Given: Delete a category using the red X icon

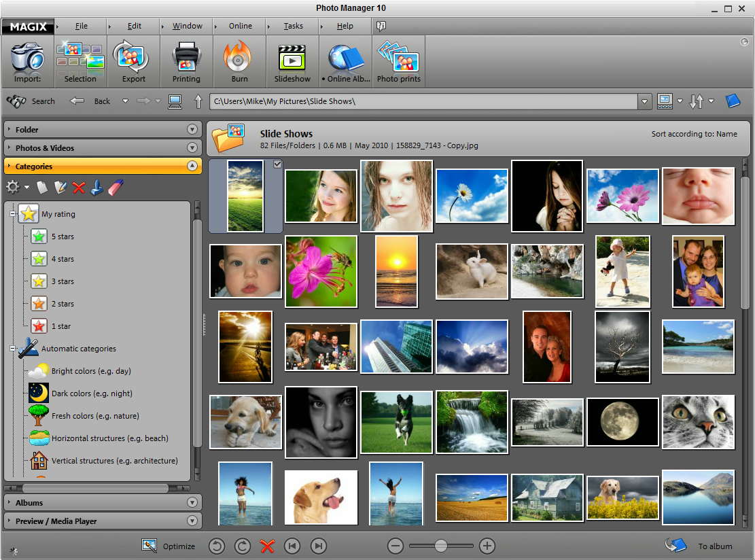Looking at the screenshot, I should 80,188.
